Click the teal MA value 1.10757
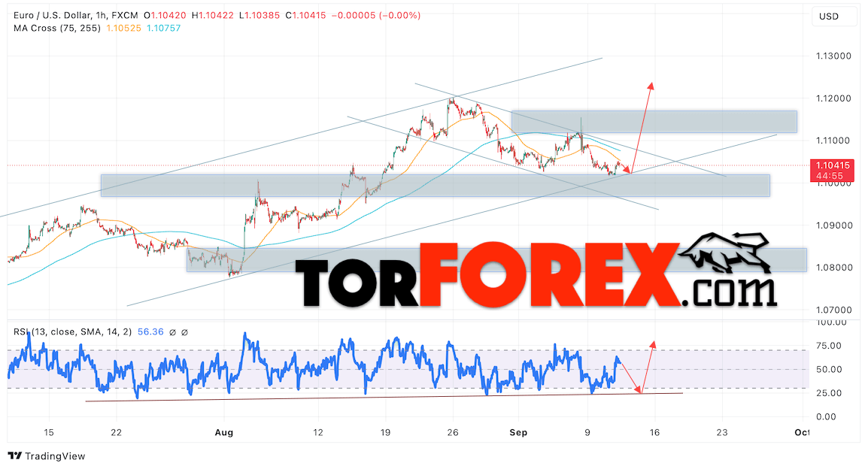Screen dimensions: 868x469 164,29
